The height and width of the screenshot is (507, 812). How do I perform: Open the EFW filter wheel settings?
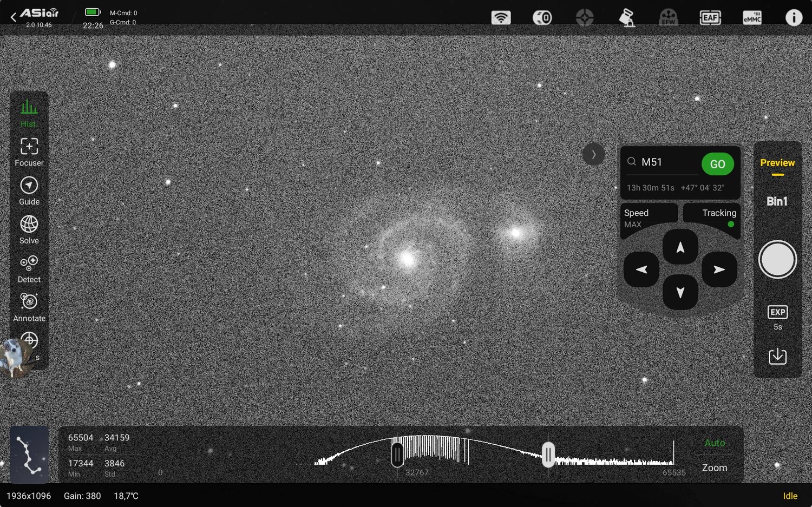[x=668, y=17]
